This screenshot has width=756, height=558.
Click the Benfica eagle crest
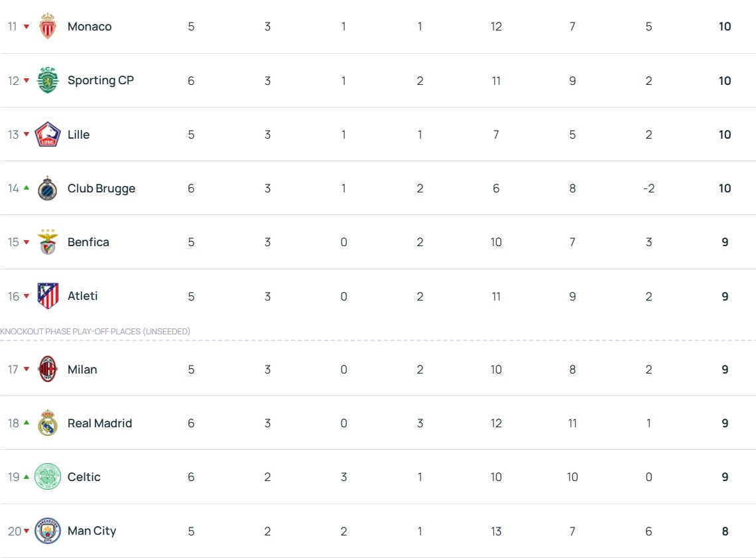(x=48, y=242)
